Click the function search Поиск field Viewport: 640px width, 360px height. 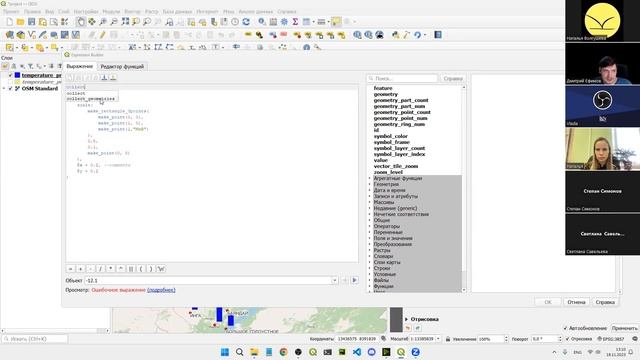point(402,78)
